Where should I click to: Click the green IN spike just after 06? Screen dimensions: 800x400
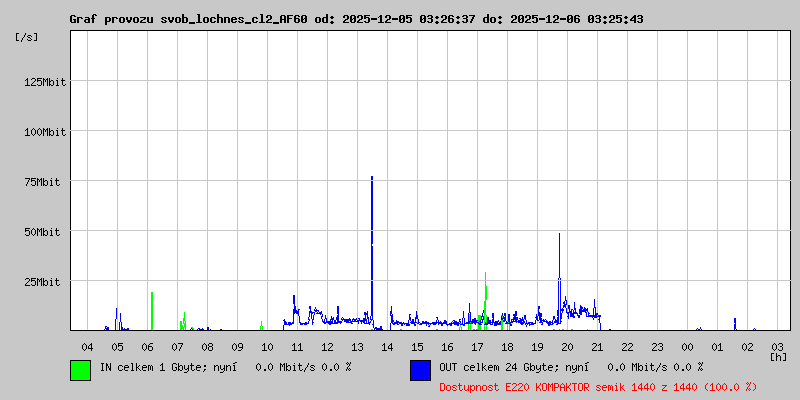[152, 310]
